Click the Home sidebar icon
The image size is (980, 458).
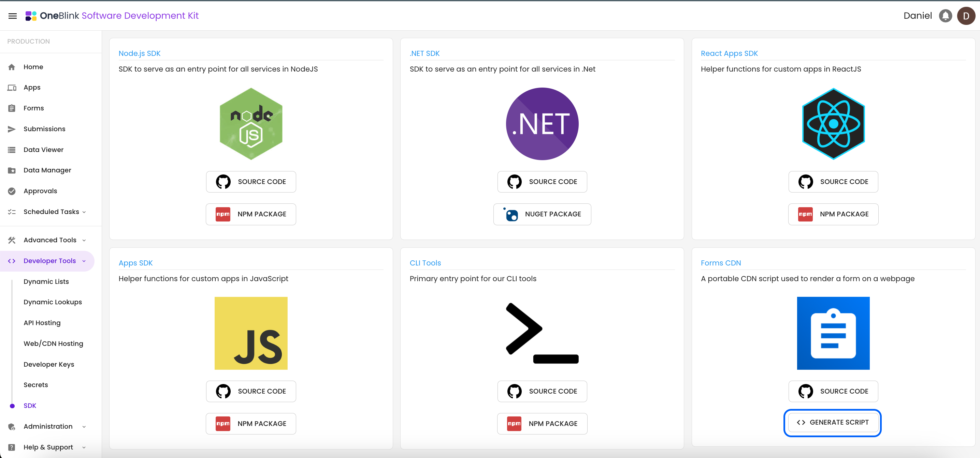click(12, 67)
